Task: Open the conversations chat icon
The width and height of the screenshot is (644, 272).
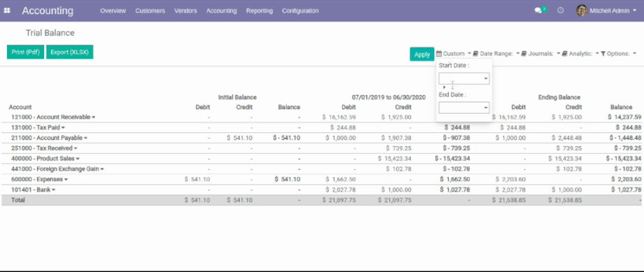Action: 538,10
